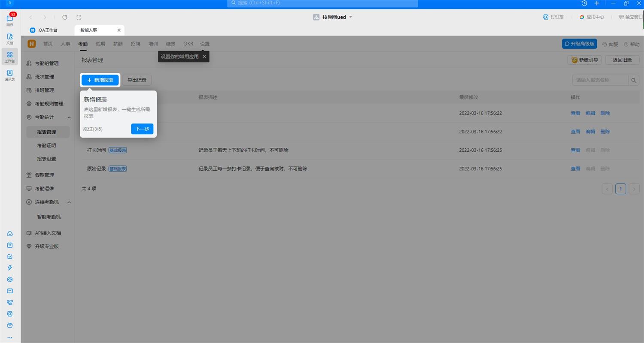Collapse the 连接考勤机 sidebar section
The width and height of the screenshot is (644, 343).
point(69,202)
